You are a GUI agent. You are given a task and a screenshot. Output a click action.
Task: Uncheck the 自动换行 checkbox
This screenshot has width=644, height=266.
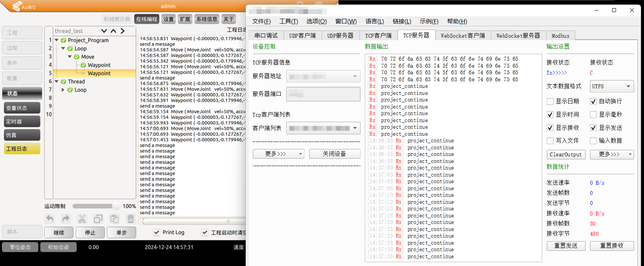(593, 101)
